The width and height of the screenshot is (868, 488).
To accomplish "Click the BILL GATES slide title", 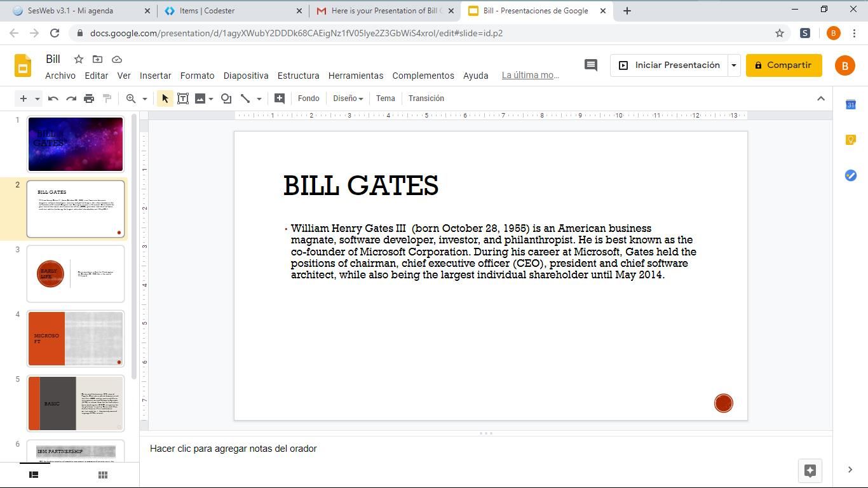I will point(361,186).
